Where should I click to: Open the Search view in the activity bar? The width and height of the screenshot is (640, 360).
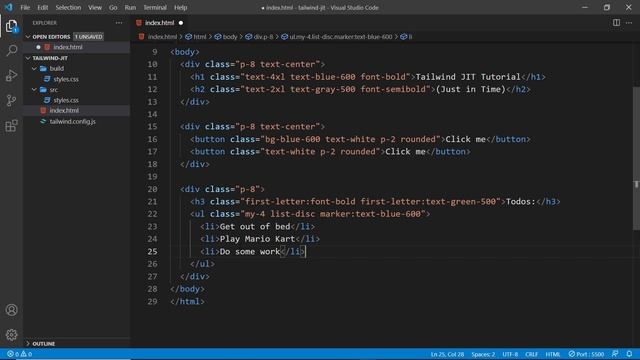[11, 51]
